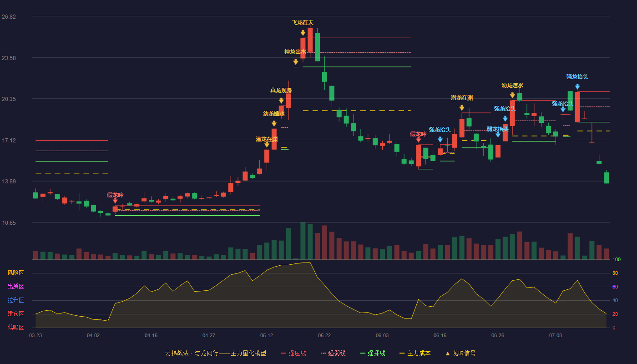Click the 26.82 price axis label
The image size is (637, 364).
9,17
